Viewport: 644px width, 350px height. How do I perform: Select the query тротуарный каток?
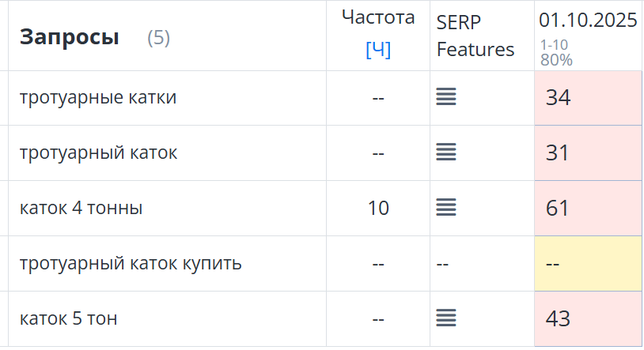[98, 153]
